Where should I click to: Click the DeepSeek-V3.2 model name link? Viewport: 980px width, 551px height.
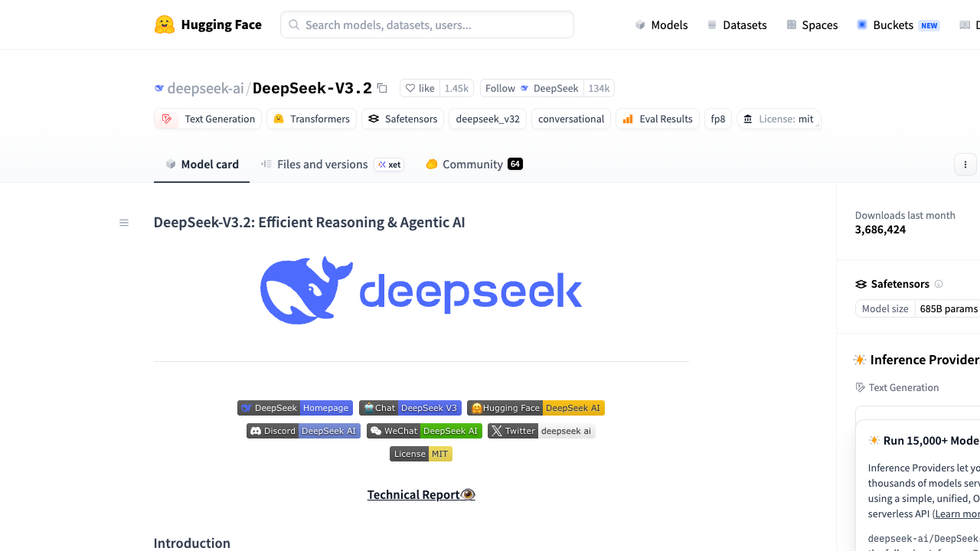[312, 88]
